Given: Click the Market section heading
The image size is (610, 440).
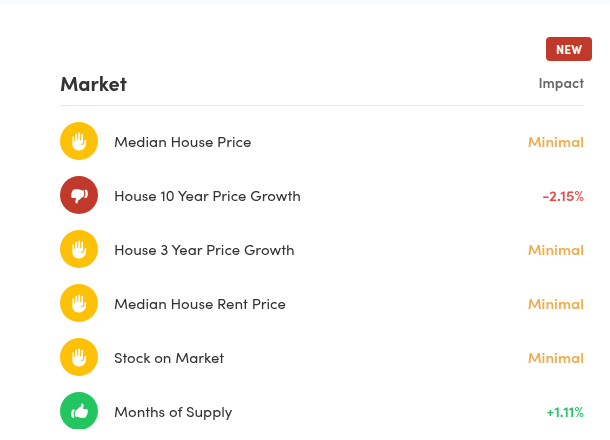Looking at the screenshot, I should coord(93,84).
